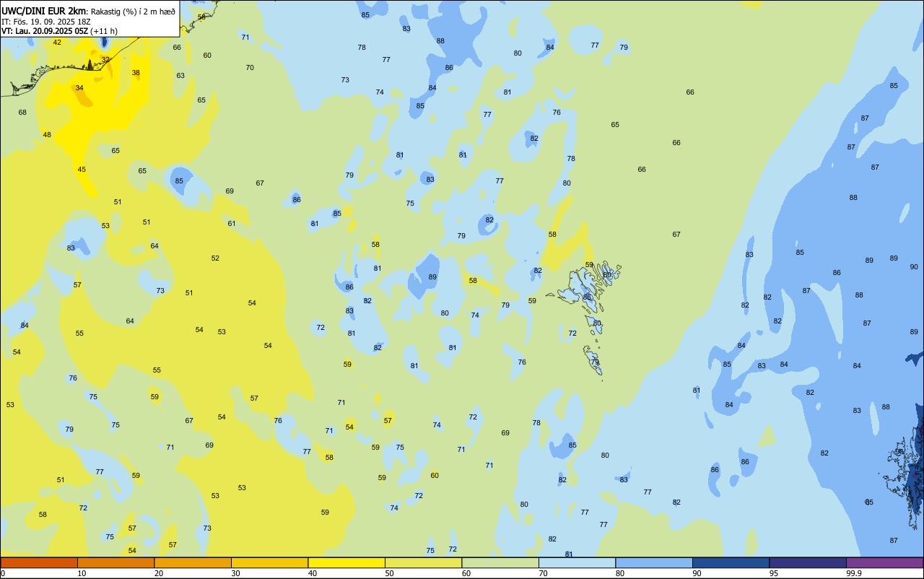Select the IT: Fös. 19. 09. 2025 18Z line
924x579 pixels.
tap(46, 22)
